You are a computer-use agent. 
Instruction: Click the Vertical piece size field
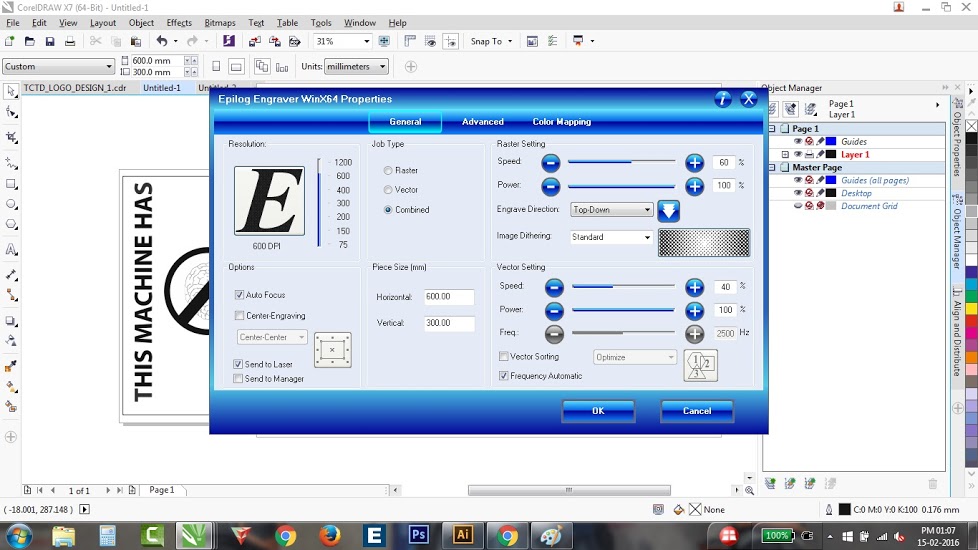pyautogui.click(x=448, y=323)
